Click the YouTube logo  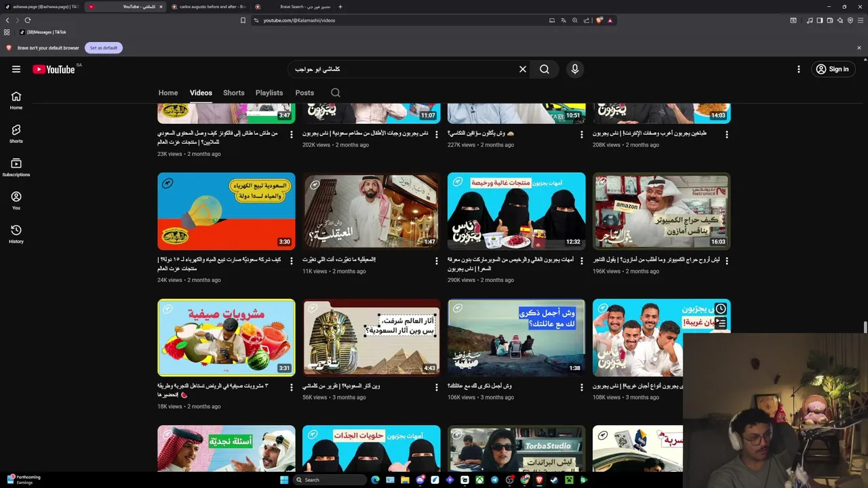tap(54, 69)
